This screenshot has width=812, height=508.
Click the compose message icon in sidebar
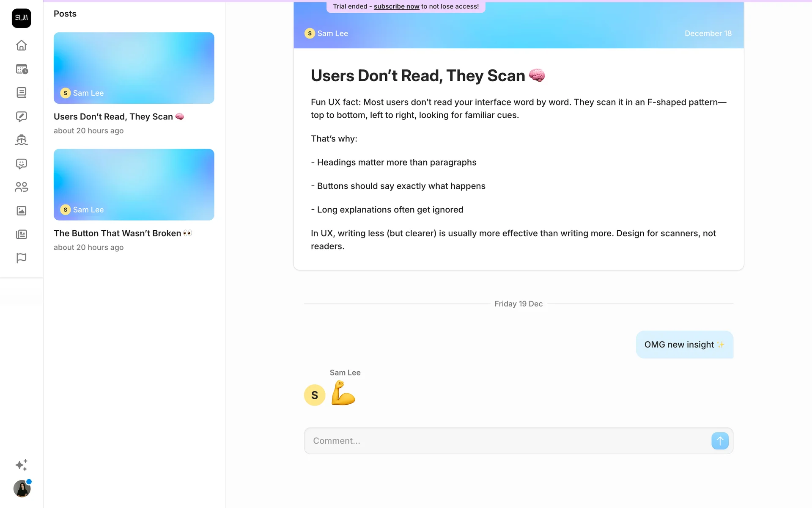(x=21, y=116)
